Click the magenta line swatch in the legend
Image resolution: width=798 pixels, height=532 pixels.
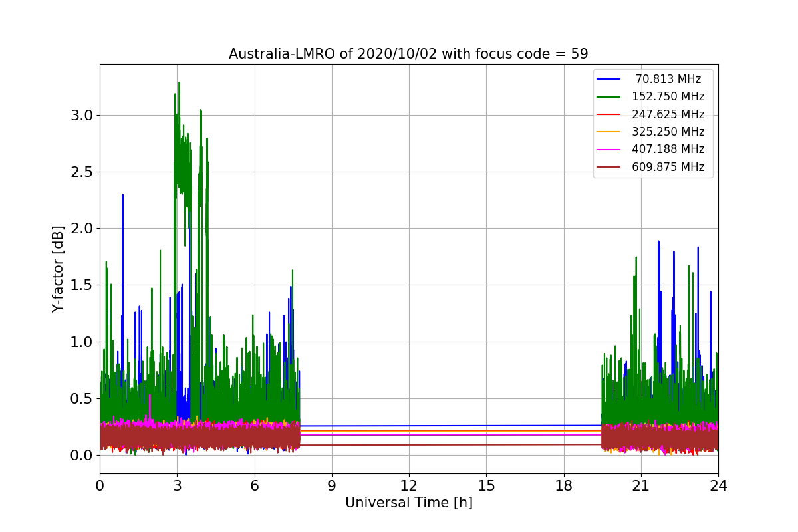pyautogui.click(x=608, y=150)
